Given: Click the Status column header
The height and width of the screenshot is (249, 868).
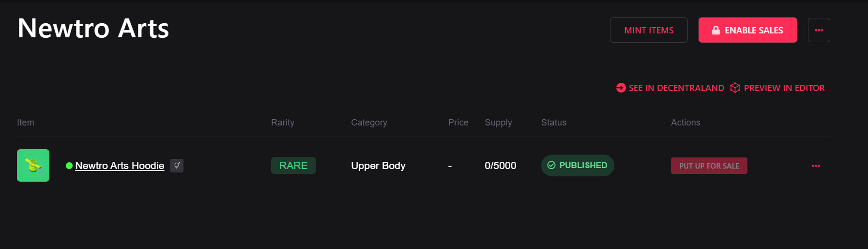Looking at the screenshot, I should click(x=553, y=123).
